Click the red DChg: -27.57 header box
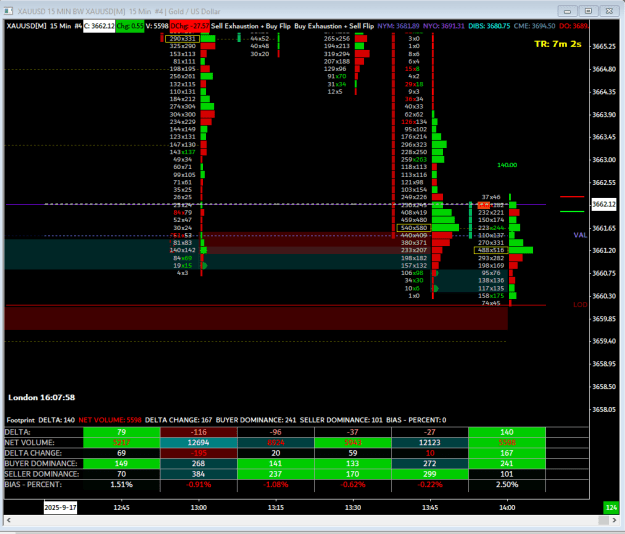Image resolution: width=625 pixels, height=534 pixels. pyautogui.click(x=190, y=26)
